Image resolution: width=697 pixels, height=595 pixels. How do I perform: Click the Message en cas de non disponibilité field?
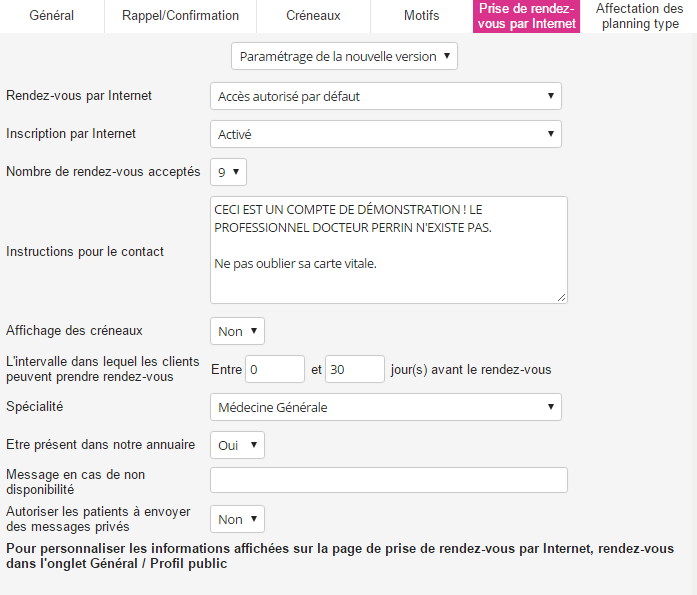tap(389, 480)
